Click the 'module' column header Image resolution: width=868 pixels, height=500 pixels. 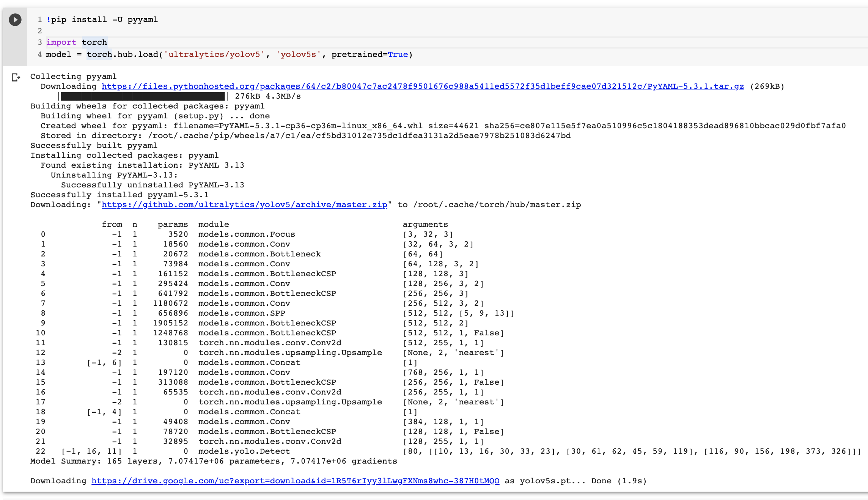point(214,225)
